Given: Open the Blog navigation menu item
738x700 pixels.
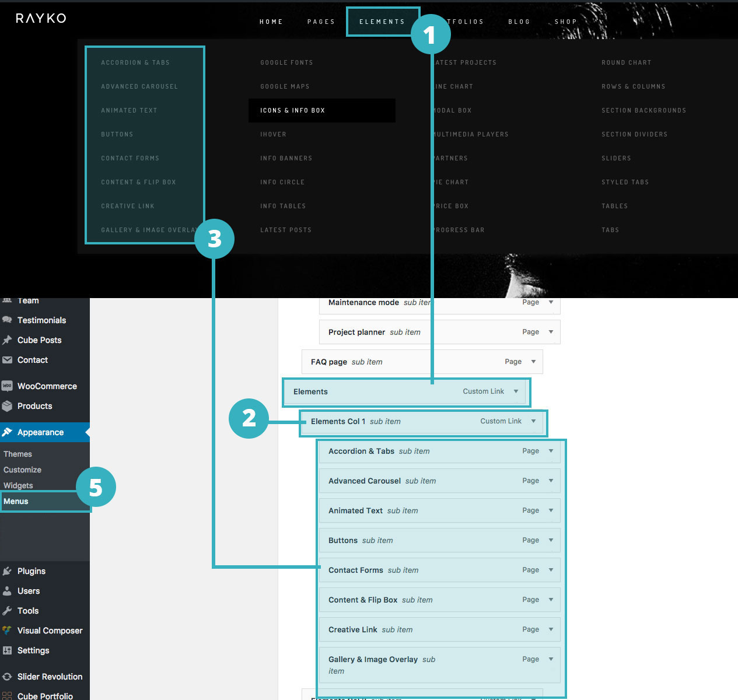Looking at the screenshot, I should [x=519, y=22].
